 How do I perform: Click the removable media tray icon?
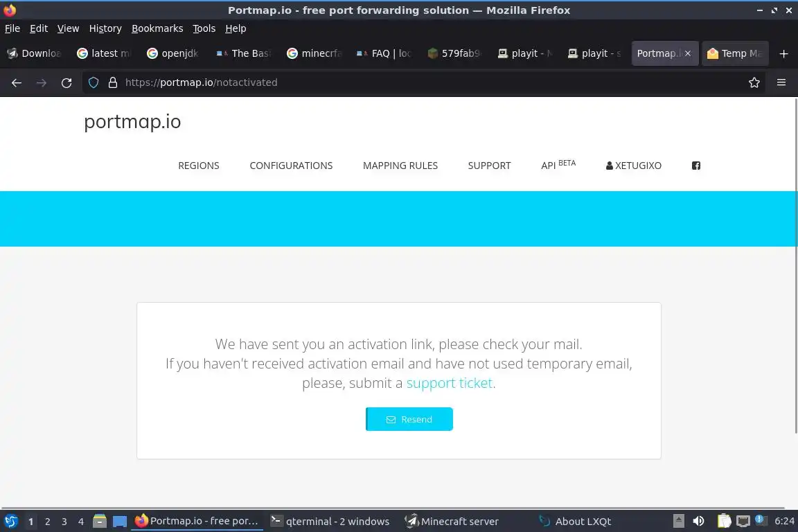(678, 522)
